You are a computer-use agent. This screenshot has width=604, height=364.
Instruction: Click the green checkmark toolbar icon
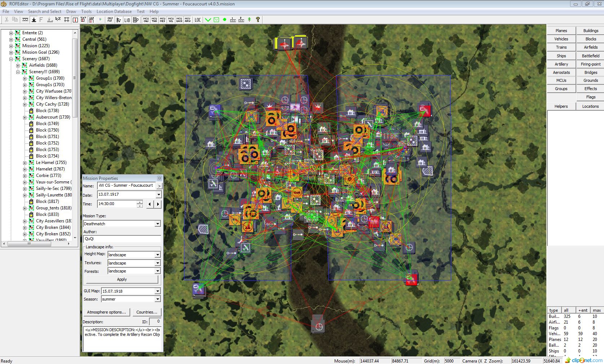pos(208,19)
